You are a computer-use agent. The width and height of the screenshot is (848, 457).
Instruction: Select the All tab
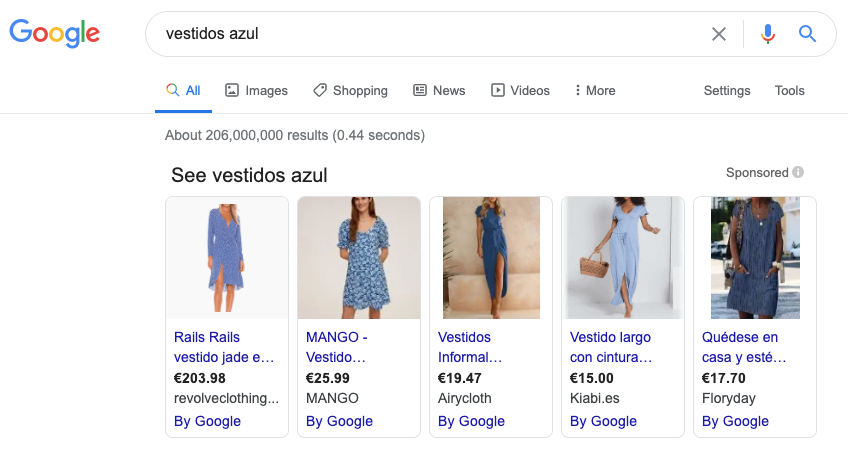coord(183,90)
